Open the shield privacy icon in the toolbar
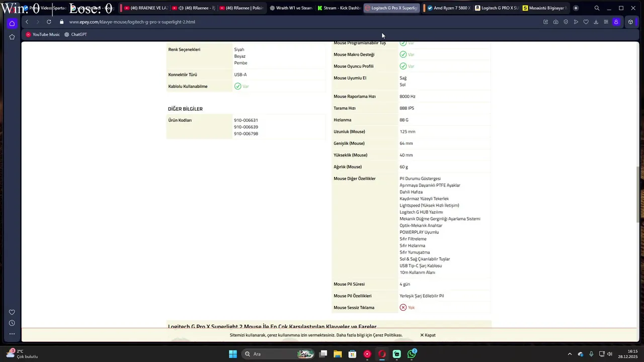 tap(566, 22)
